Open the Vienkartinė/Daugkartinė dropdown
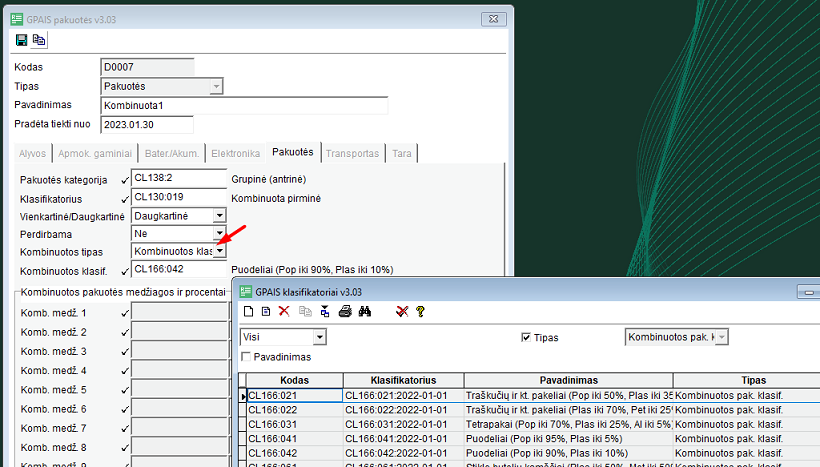The image size is (820, 467). (x=220, y=215)
